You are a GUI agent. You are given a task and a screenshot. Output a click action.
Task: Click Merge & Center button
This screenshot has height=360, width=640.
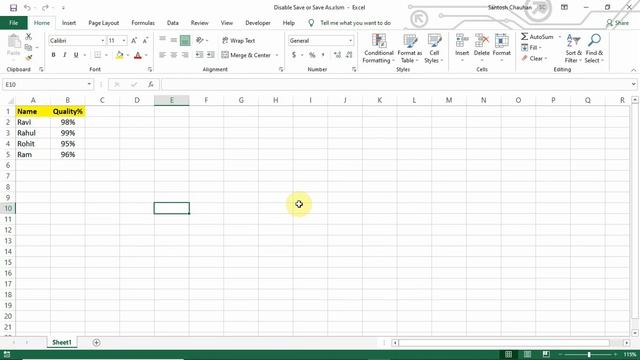246,55
